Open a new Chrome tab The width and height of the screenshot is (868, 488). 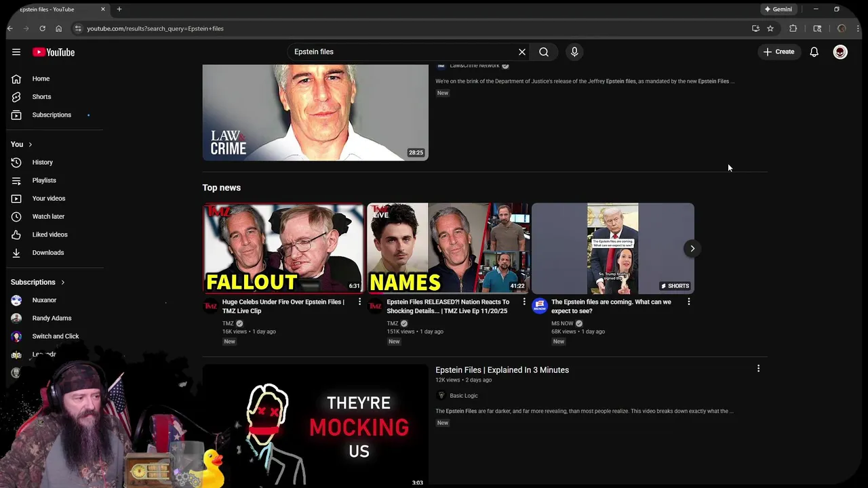click(x=119, y=9)
